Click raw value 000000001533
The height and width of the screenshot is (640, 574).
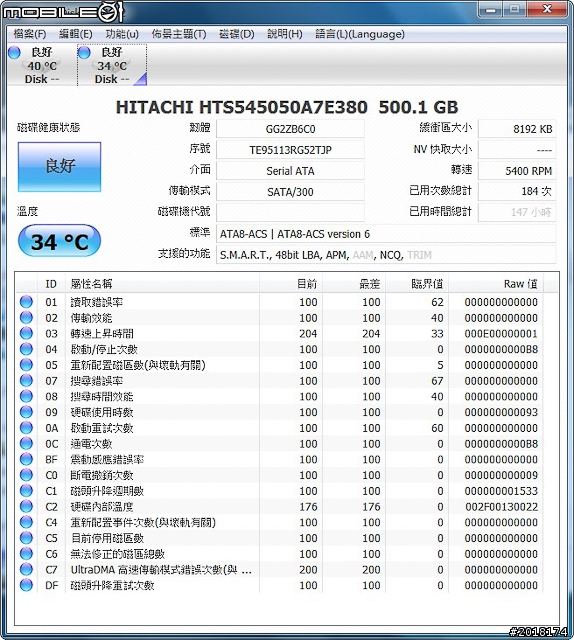tap(501, 491)
